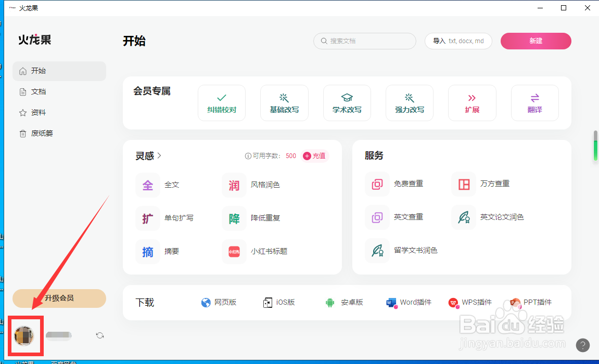The width and height of the screenshot is (599, 364).
Task: Click inside the 搜索文档 search field
Action: click(x=364, y=41)
